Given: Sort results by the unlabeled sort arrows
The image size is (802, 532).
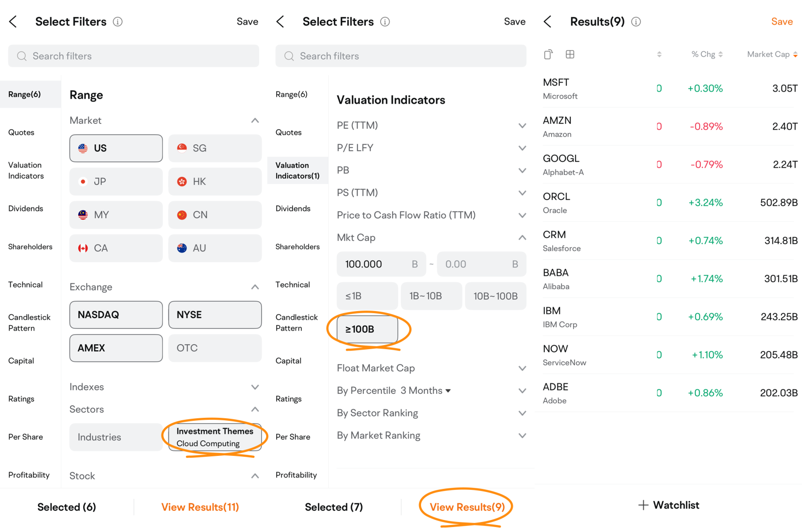Looking at the screenshot, I should pyautogui.click(x=659, y=54).
